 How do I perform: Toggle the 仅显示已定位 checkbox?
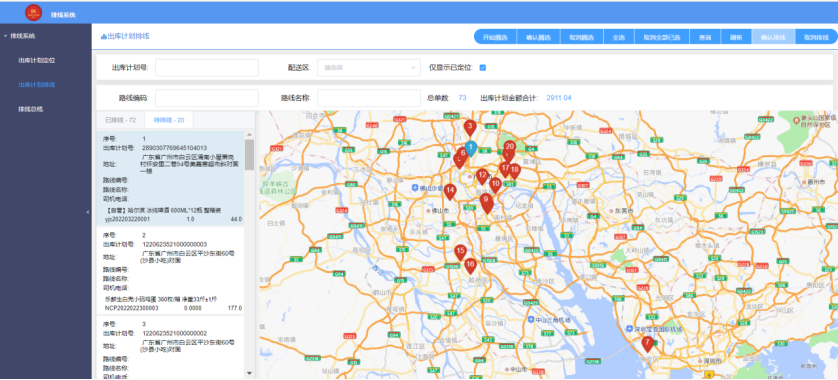pos(483,68)
